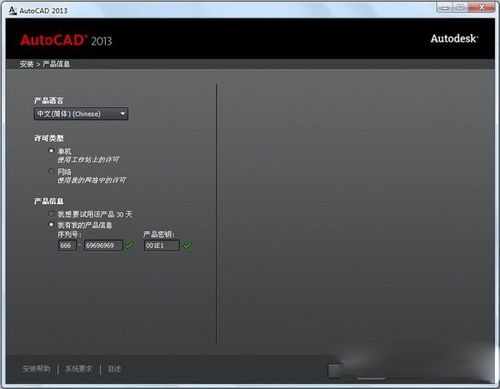Select the 我有我的产品信息 radio option
500x389 pixels.
(51, 225)
